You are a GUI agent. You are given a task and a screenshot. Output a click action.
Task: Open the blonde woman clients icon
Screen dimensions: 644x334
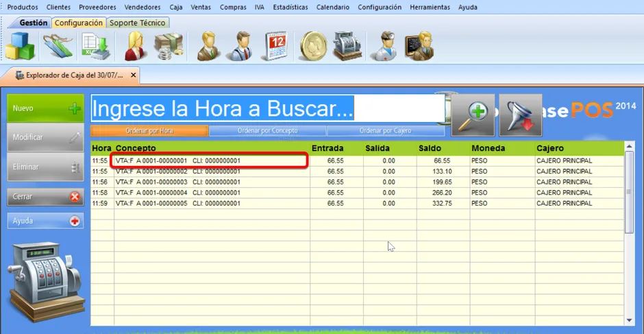(x=135, y=46)
